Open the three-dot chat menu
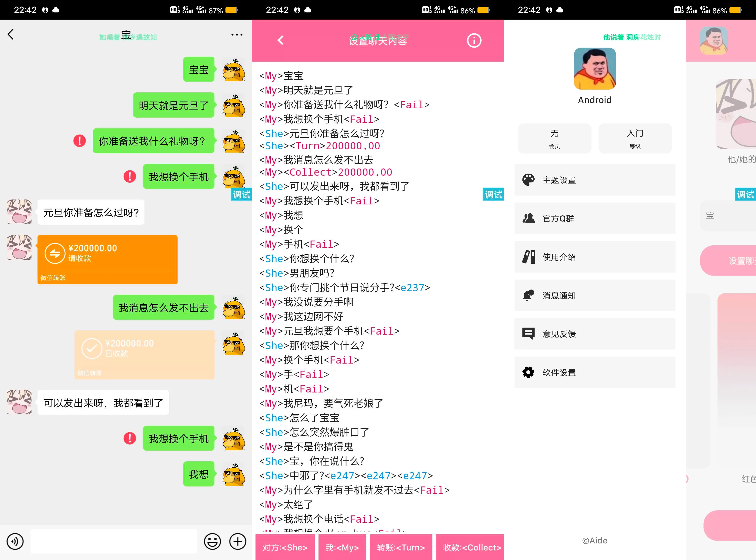The width and height of the screenshot is (756, 560). point(237,35)
